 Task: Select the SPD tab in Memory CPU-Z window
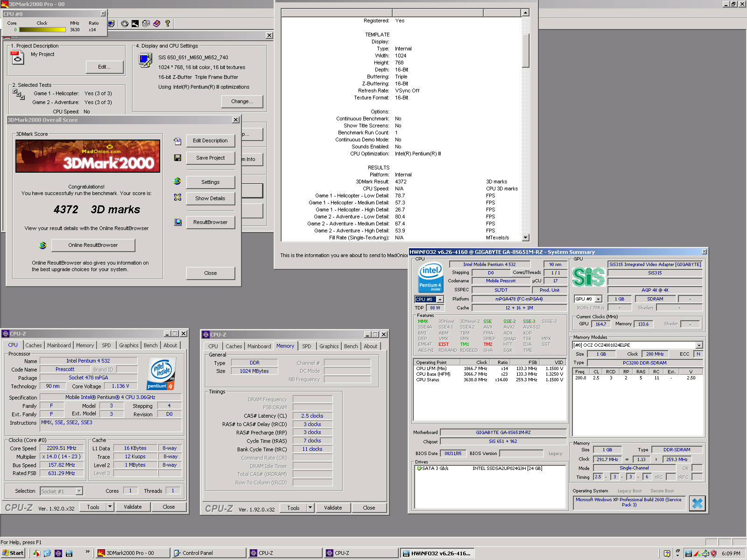[307, 346]
